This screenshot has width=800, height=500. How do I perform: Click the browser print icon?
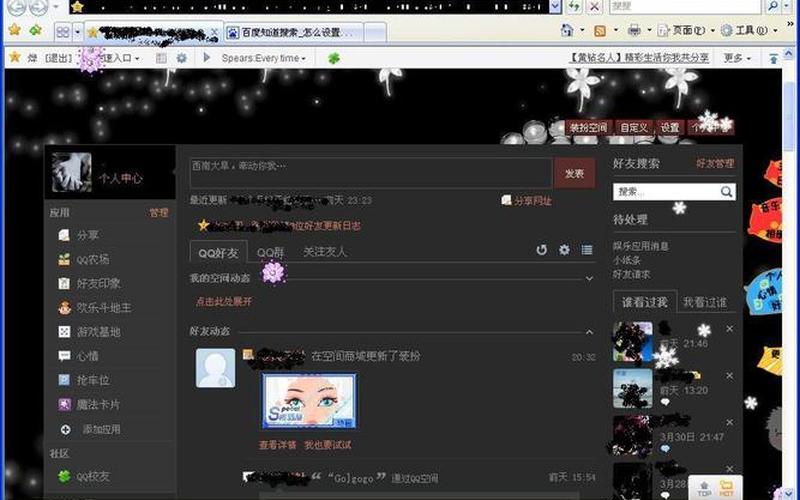(x=634, y=31)
